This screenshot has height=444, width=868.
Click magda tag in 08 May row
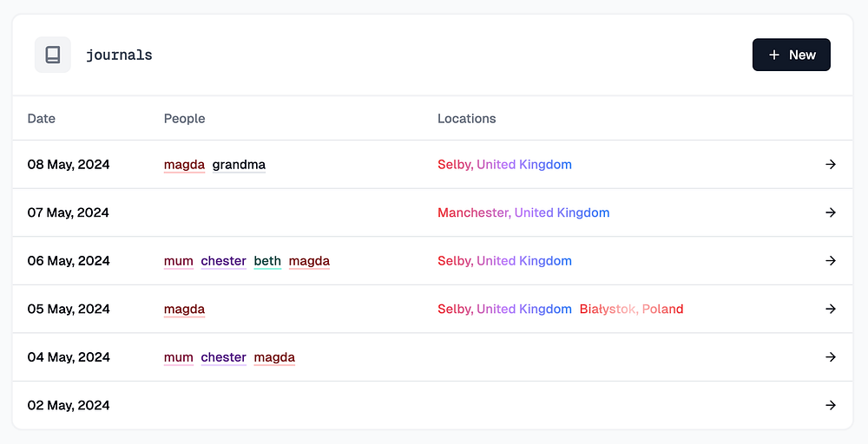coord(184,165)
